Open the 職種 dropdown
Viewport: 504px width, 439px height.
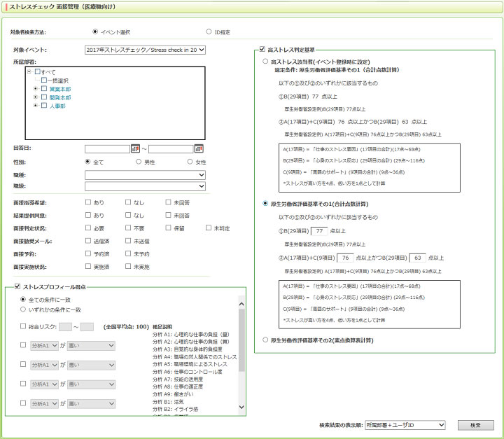click(x=145, y=175)
